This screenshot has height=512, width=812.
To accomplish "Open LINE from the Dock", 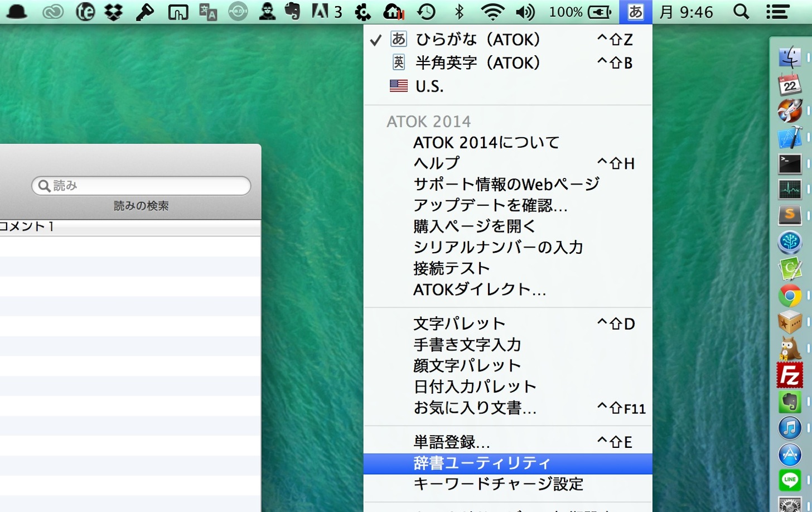I will click(790, 480).
